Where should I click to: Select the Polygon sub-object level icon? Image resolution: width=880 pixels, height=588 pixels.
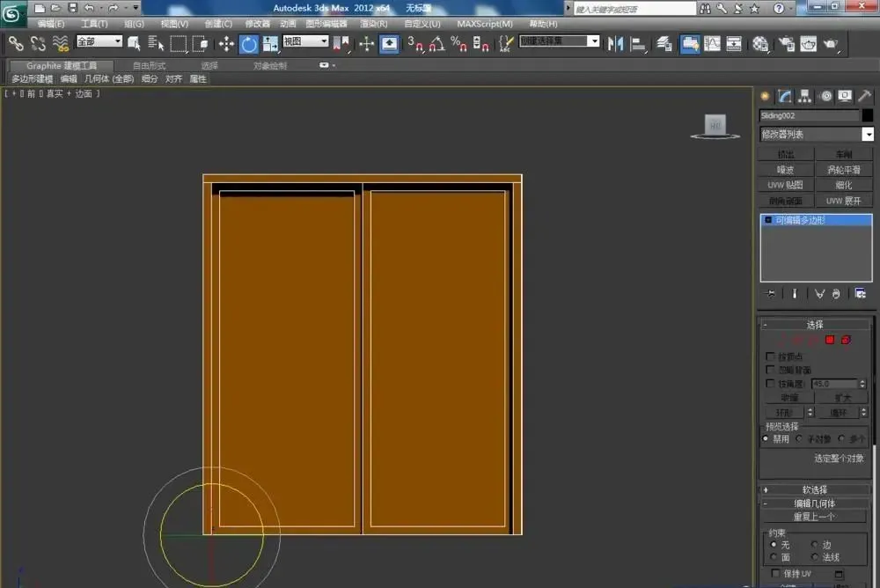830,340
